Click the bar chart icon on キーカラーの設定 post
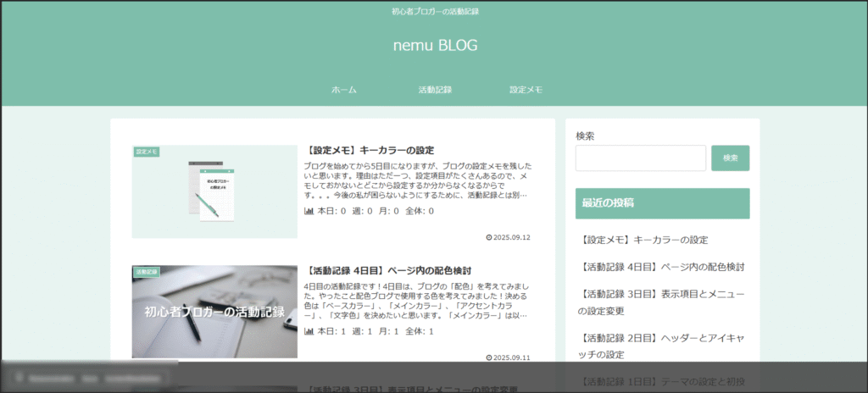The width and height of the screenshot is (868, 393). point(309,211)
